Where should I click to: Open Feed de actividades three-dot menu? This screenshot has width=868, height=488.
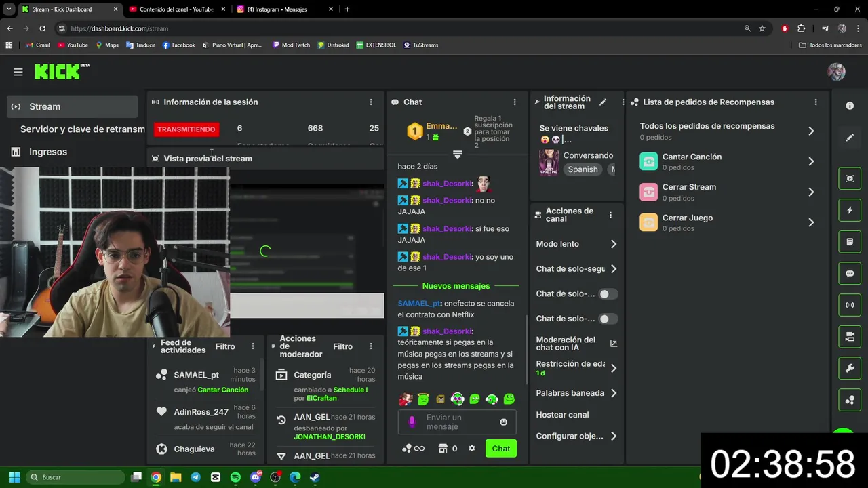coord(253,346)
